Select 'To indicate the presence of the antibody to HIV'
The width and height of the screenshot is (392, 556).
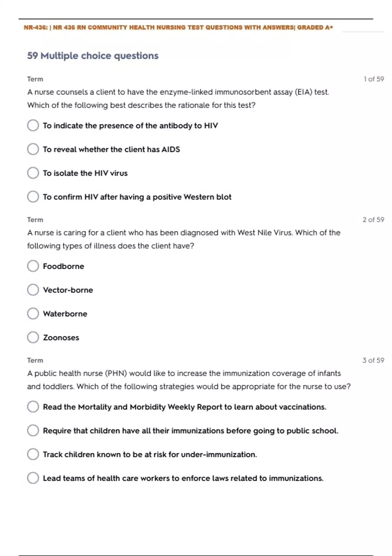(33, 125)
